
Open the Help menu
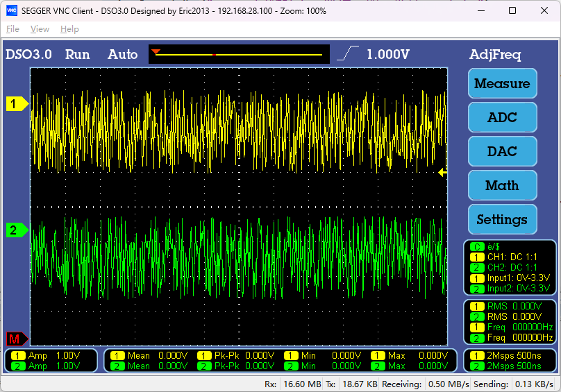tap(69, 29)
